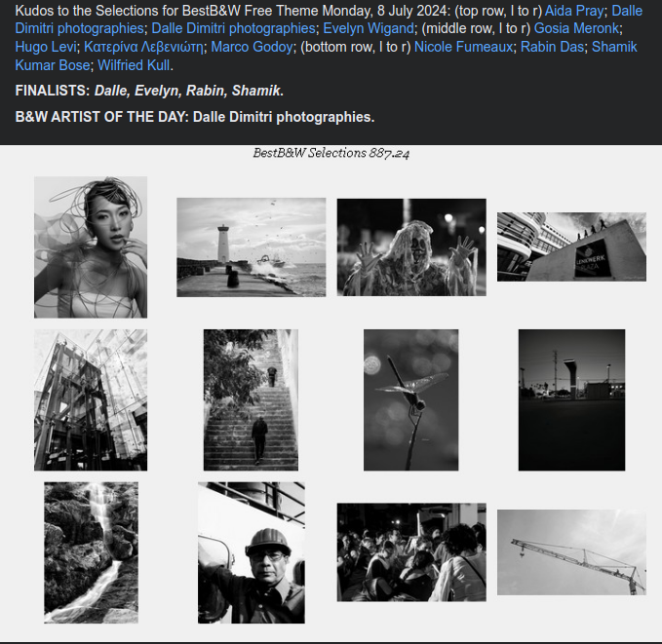Viewport: 662px width, 644px height.
Task: View the waterfall over rocks photo
Action: pos(92,552)
